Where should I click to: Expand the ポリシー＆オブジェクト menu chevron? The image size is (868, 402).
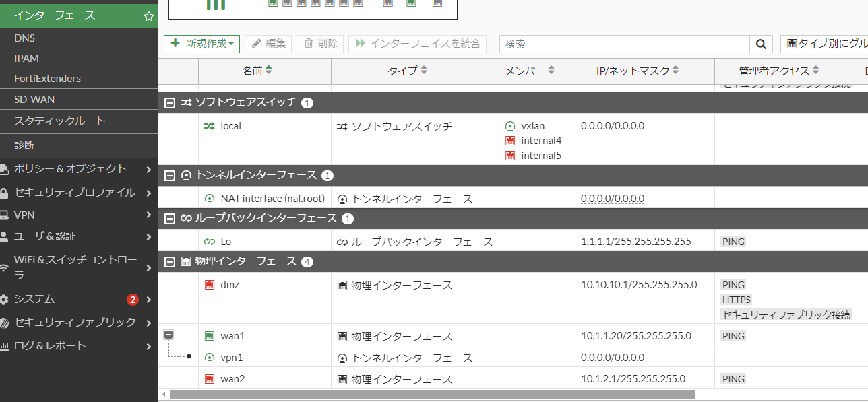point(148,169)
